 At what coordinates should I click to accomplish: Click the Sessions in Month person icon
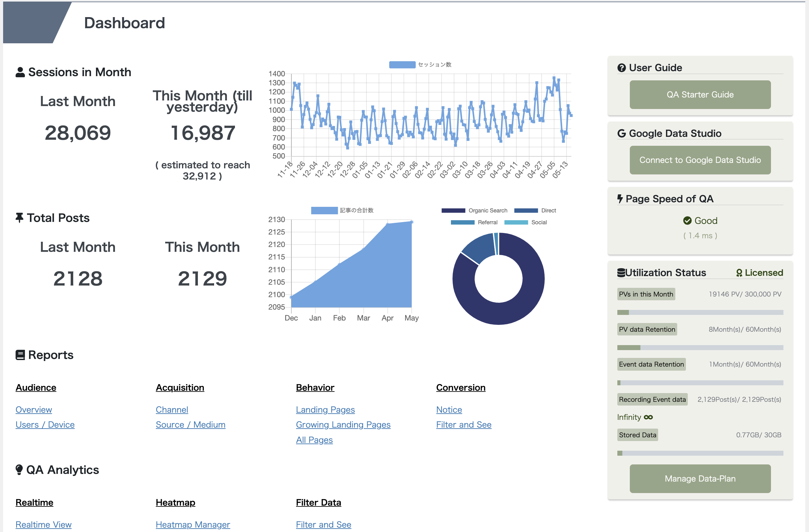click(x=20, y=72)
